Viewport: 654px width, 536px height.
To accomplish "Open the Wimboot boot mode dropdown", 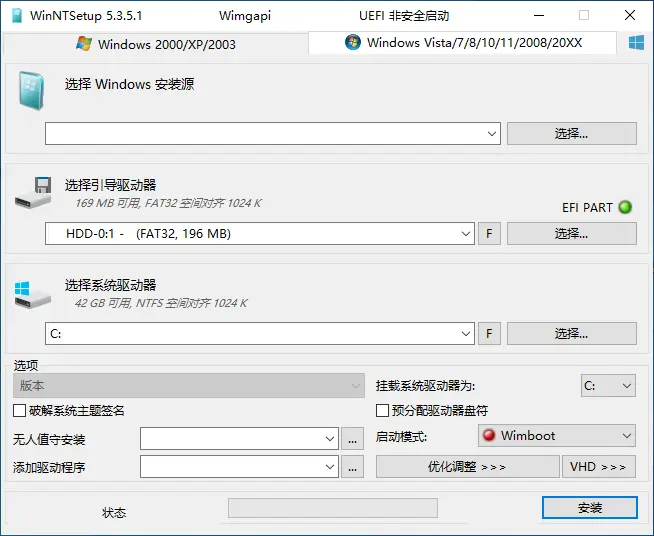I will point(626,436).
